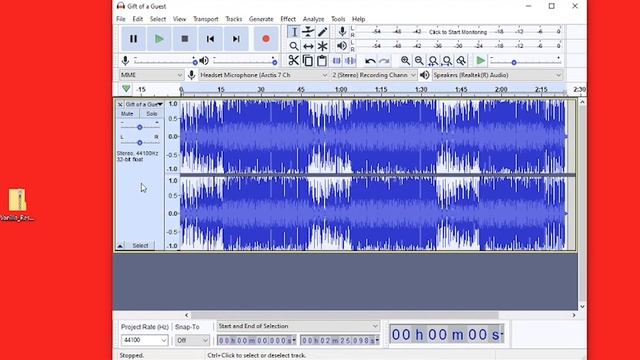Image resolution: width=640 pixels, height=360 pixels.
Task: Click the recording meter microphone icon
Action: 342,31
